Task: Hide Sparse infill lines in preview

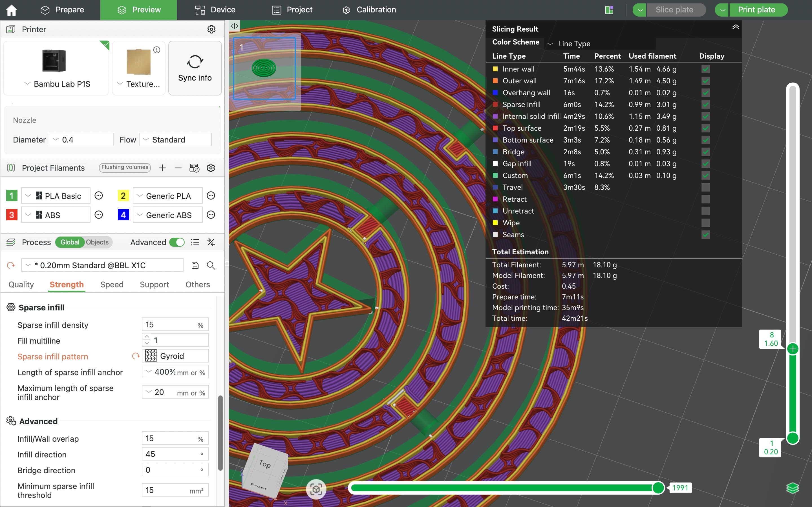Action: (x=705, y=104)
